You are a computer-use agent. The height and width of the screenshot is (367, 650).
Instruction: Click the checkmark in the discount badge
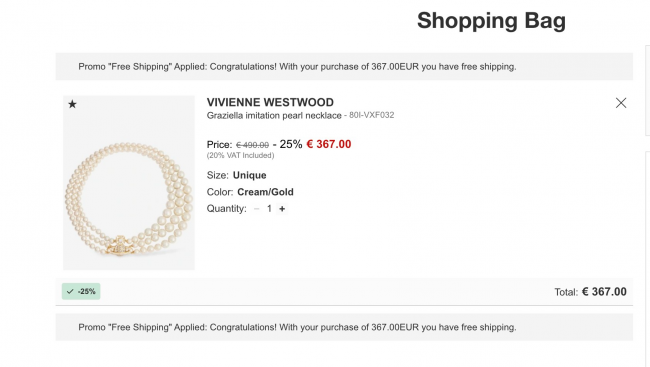[x=70, y=292]
